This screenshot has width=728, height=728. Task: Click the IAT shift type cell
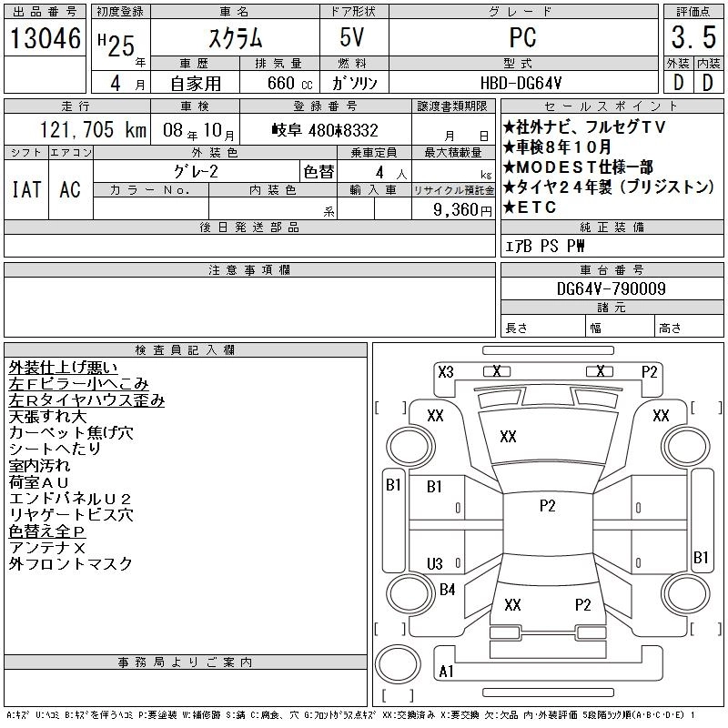[25, 189]
